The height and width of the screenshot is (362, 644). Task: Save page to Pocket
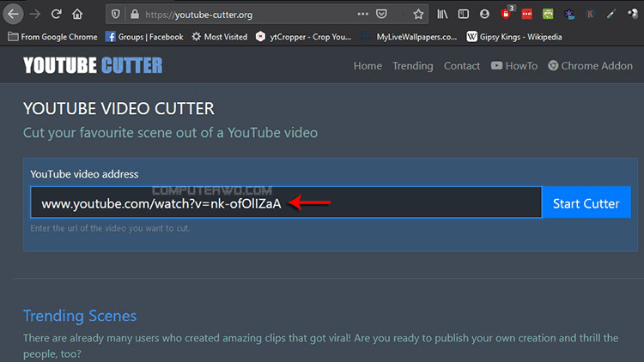click(381, 15)
